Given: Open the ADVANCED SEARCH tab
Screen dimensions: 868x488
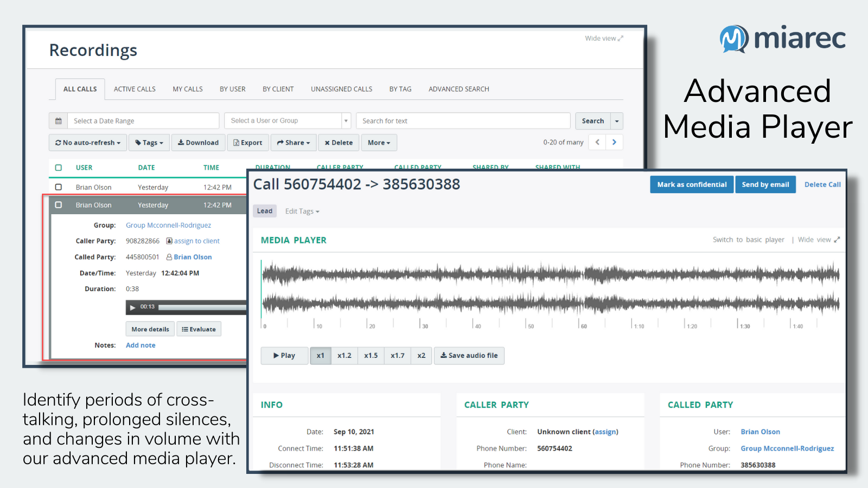Looking at the screenshot, I should tap(458, 89).
